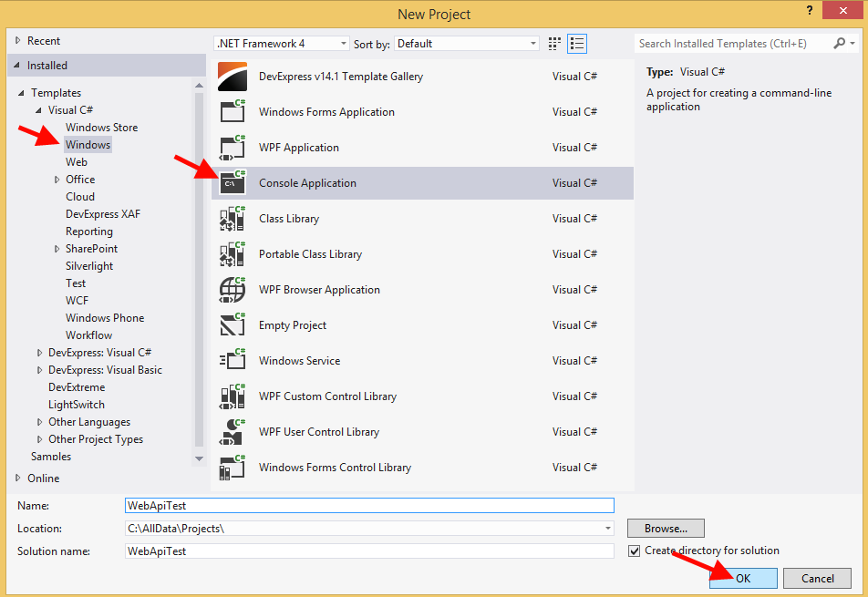Click the WPF Application template icon

(232, 148)
